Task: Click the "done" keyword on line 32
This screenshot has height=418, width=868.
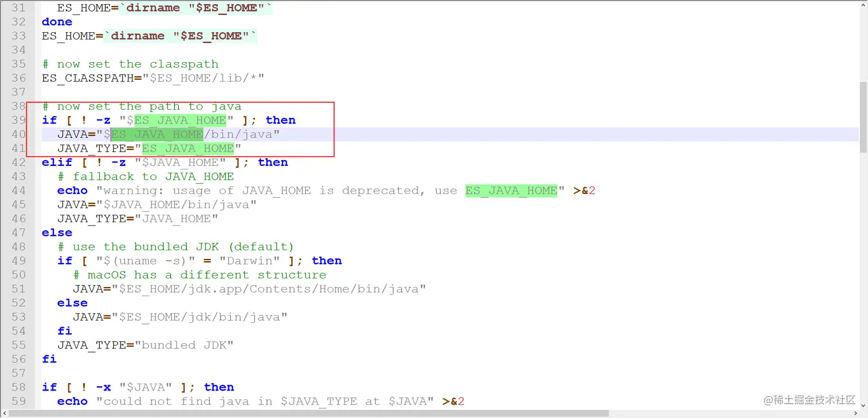Action: (57, 22)
